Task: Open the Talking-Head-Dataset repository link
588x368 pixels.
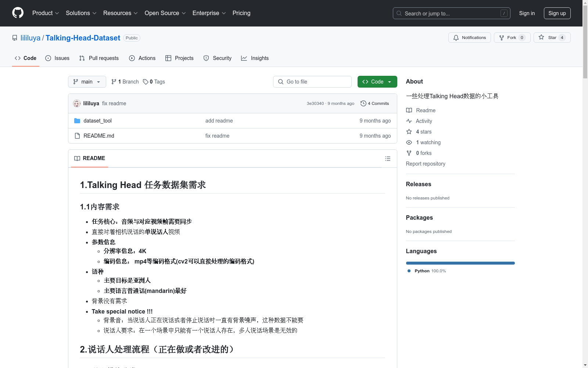Action: pyautogui.click(x=83, y=38)
